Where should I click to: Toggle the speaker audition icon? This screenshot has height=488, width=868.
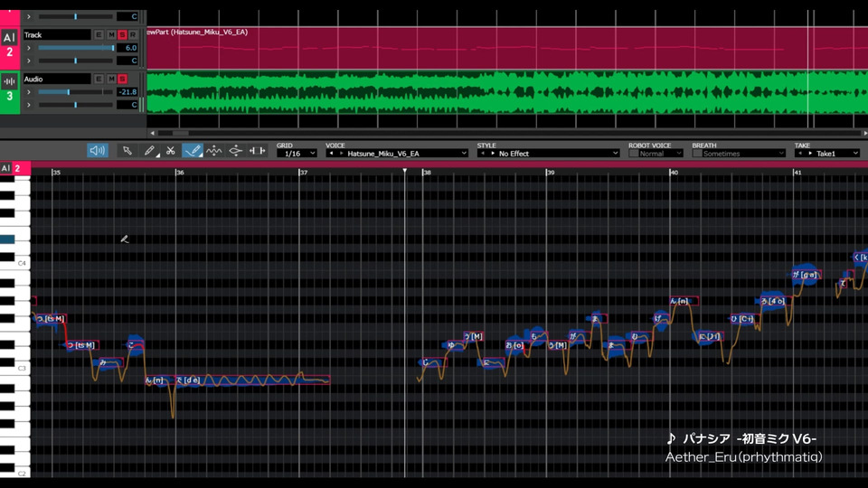(97, 151)
